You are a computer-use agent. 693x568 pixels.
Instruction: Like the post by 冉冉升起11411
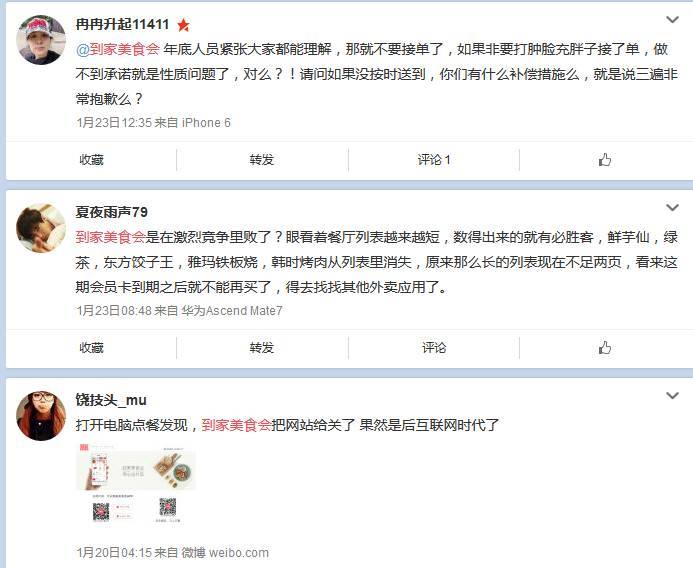(605, 160)
